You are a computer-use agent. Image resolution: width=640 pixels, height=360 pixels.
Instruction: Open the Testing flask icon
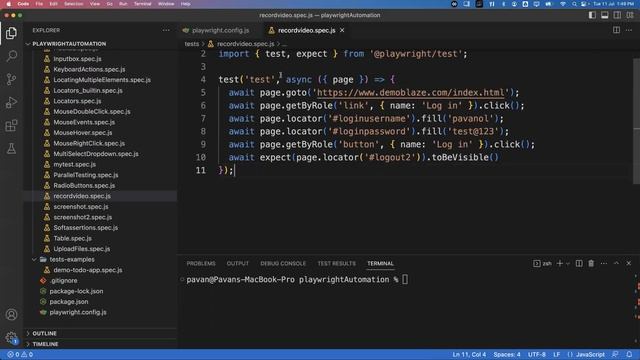coord(11,149)
